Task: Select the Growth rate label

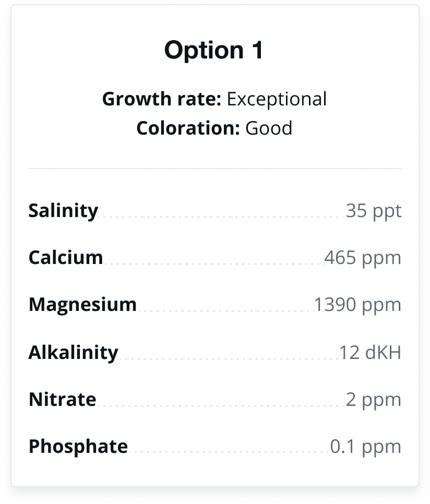Action: pos(162,99)
